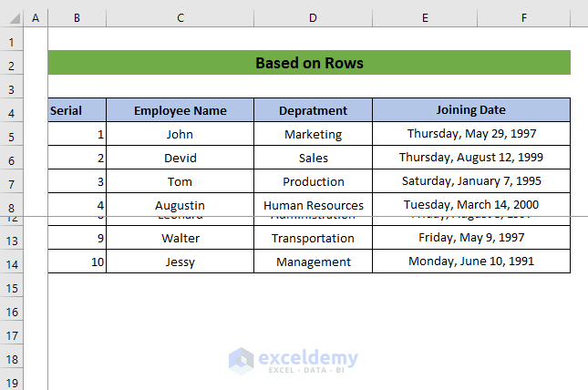This screenshot has height=390, width=588.
Task: Click the 'Human Resources' cell
Action: coord(313,205)
